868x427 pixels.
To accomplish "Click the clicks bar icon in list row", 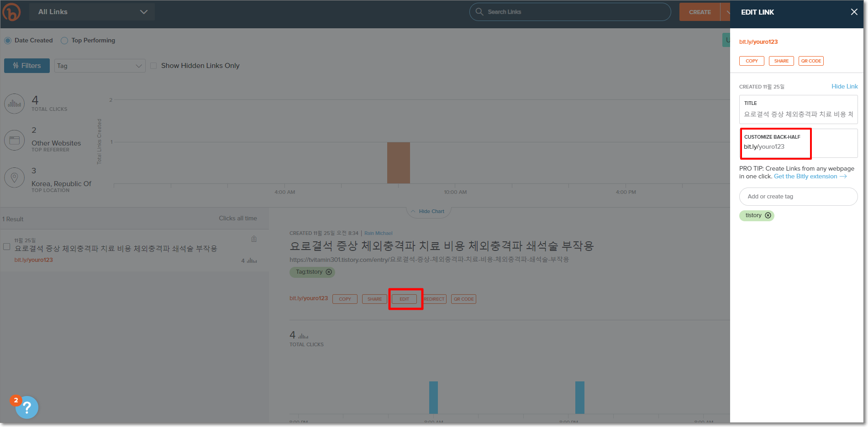I will (x=252, y=260).
